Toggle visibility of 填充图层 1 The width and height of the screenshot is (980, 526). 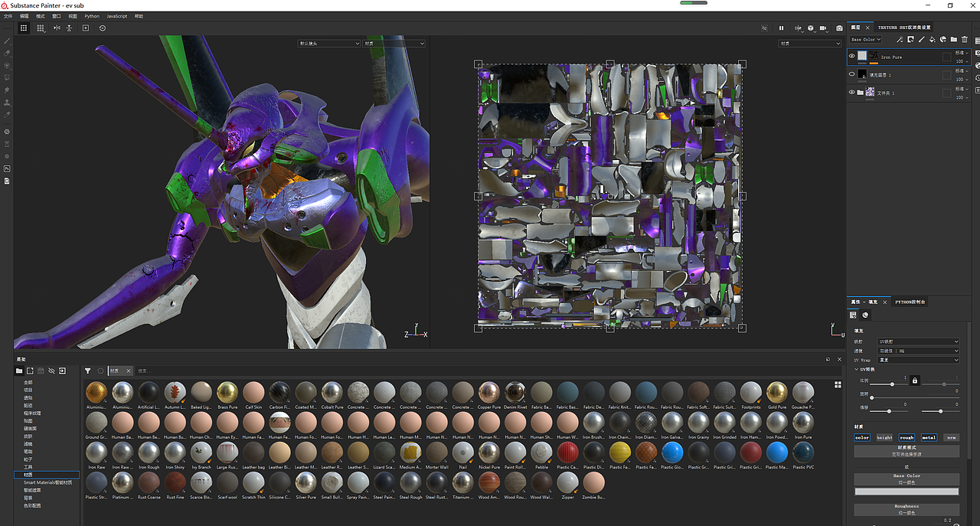(850, 74)
